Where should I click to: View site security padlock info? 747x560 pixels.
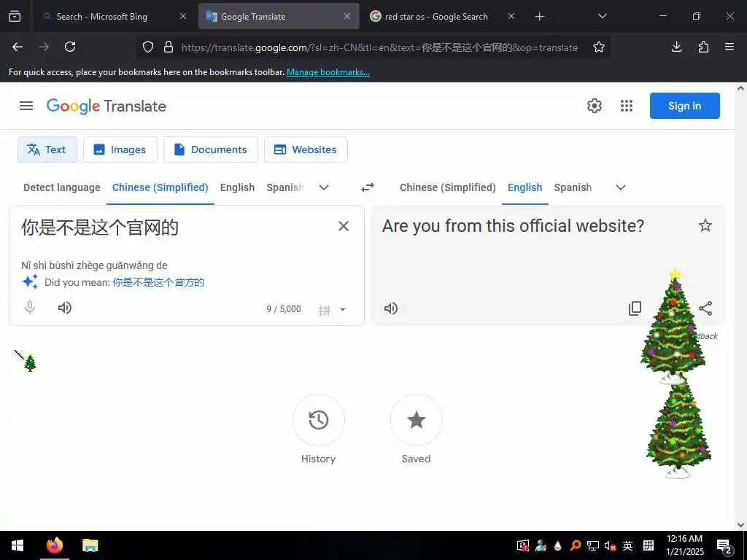pos(169,47)
